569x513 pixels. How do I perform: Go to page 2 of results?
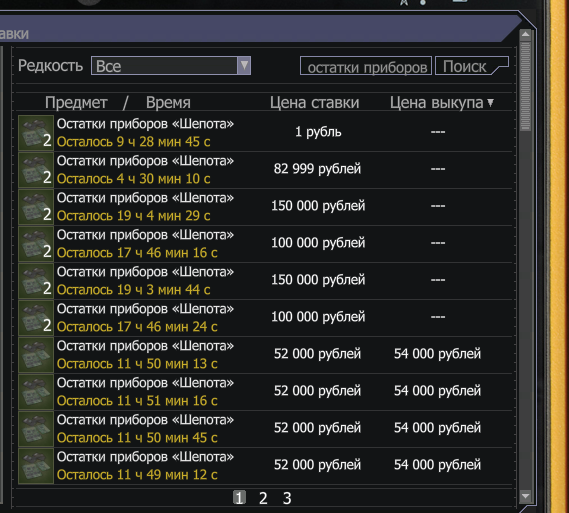(263, 498)
